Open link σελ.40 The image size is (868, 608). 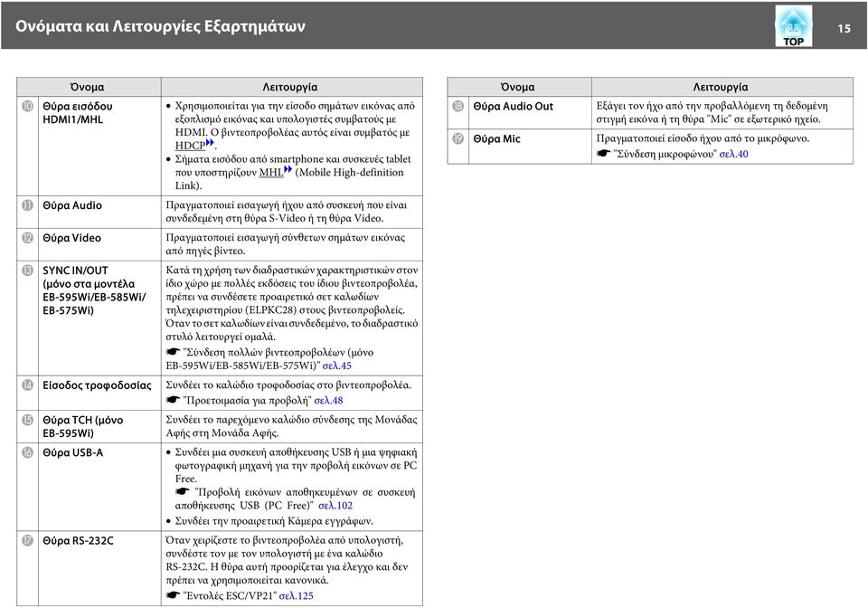click(x=733, y=154)
